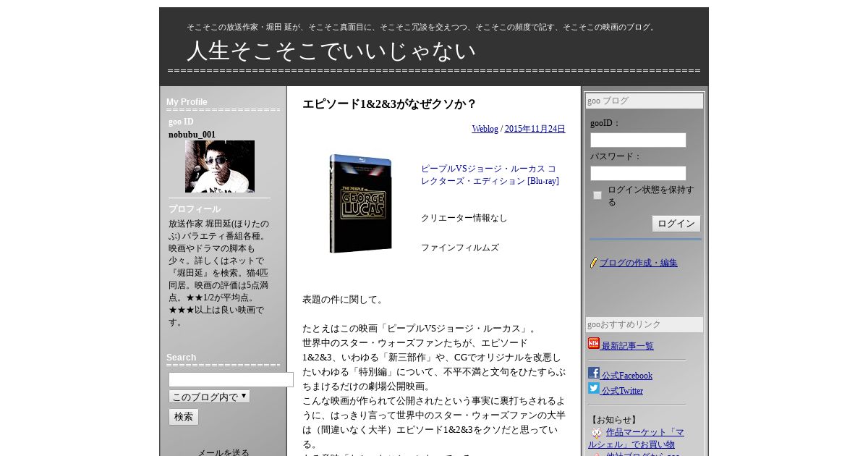Click the Search sidebar heading

coord(181,358)
